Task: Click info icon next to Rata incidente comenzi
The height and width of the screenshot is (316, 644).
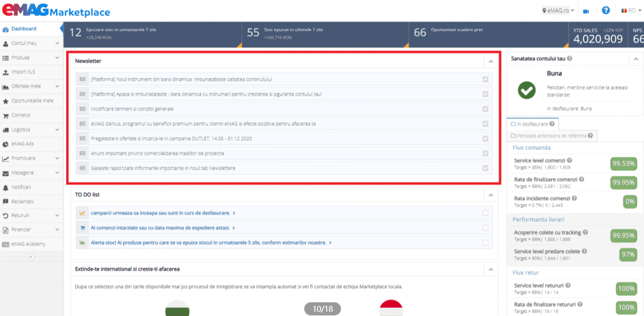Action: [574, 198]
